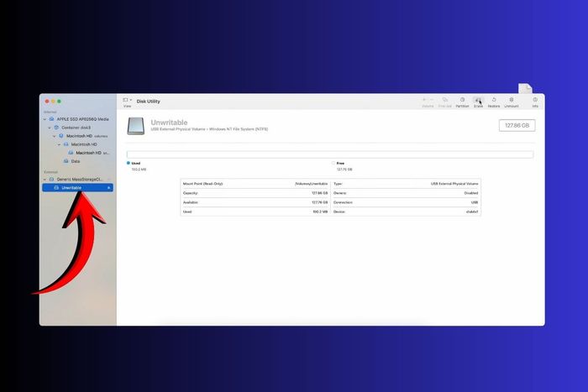Viewport: 588px width, 392px height.
Task: Collapse the APPLE SSD AP0256Q Media disk
Action: click(x=45, y=119)
